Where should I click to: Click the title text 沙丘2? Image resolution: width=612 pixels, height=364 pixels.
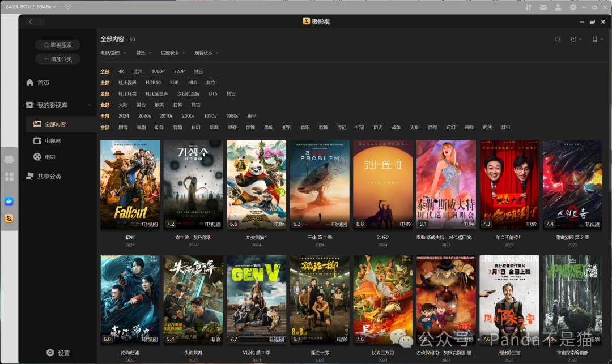click(383, 237)
